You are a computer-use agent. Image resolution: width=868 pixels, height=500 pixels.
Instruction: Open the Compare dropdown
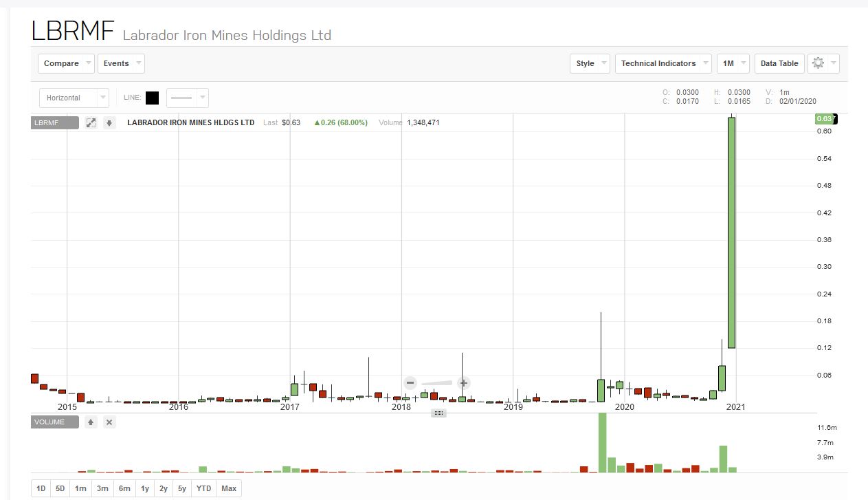67,63
